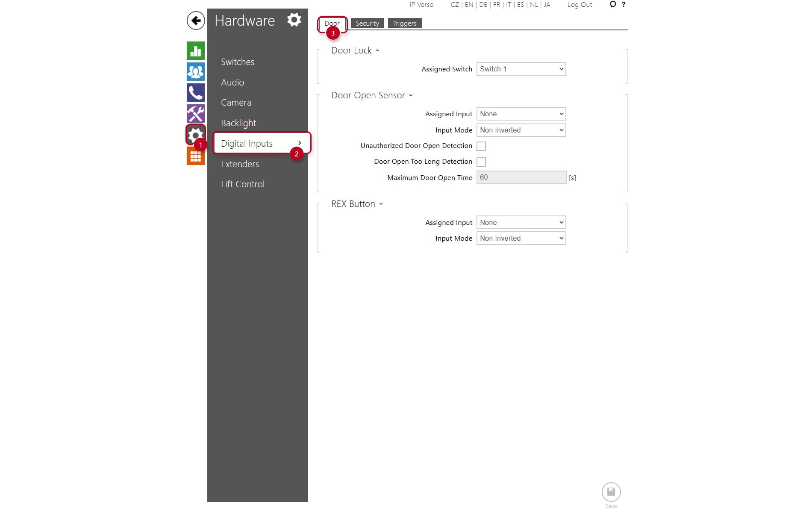Viewport: 812px width, 513px height.
Task: Select Digital Inputs menu item
Action: coord(262,143)
